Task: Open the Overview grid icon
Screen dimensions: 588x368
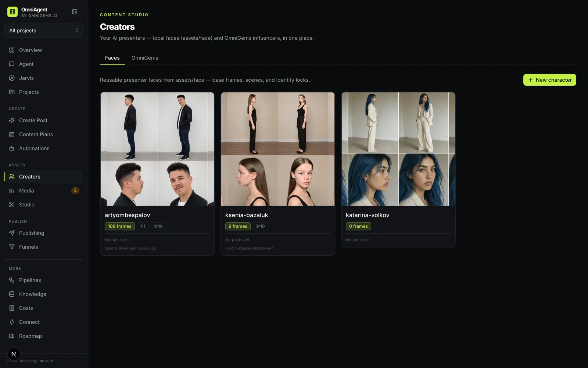Action: [x=12, y=50]
